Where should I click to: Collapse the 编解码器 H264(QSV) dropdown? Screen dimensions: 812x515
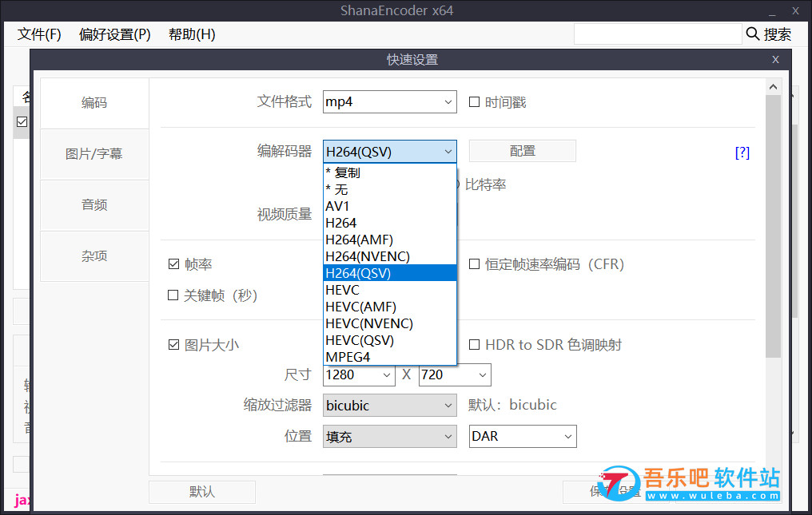[x=389, y=152]
